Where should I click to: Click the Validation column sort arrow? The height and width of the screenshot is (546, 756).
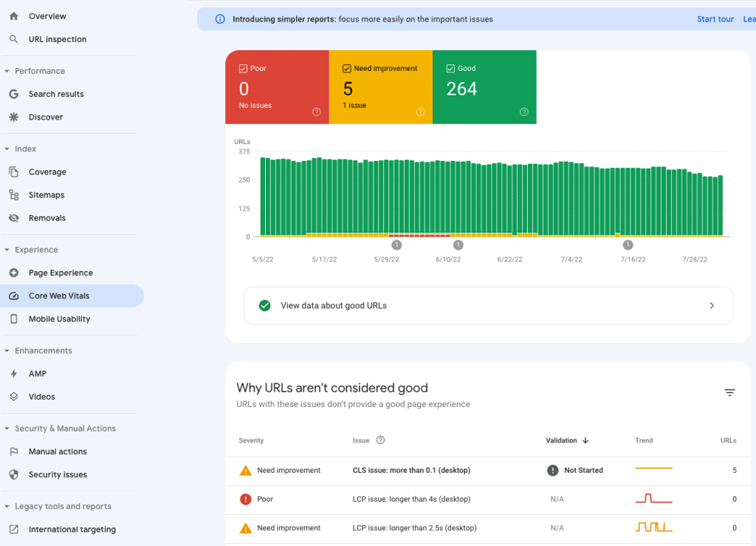coord(587,440)
